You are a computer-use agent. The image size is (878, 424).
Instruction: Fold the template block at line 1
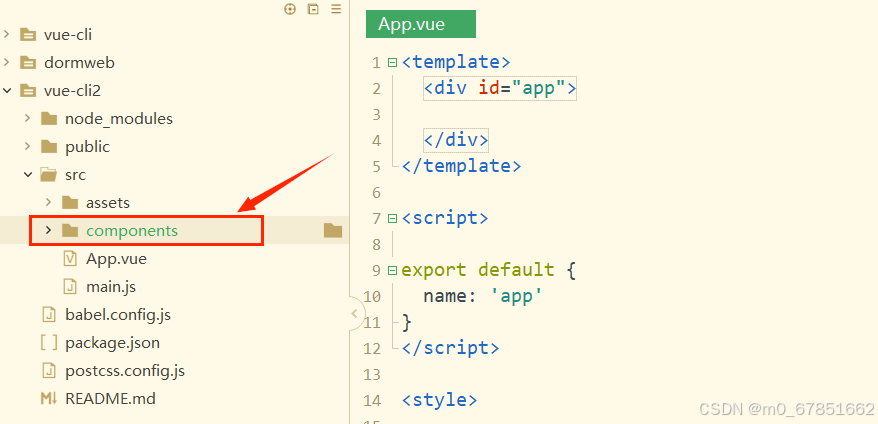click(x=393, y=62)
